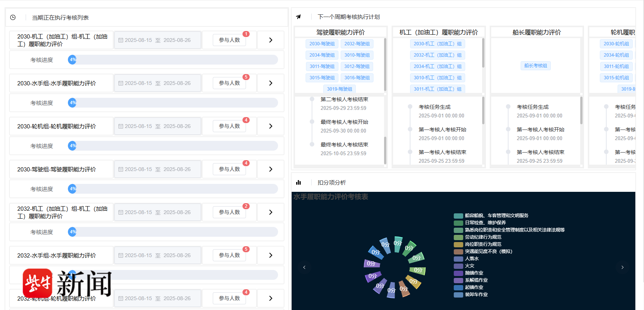Select the 2030-驾驶组 tag
The width and height of the screenshot is (644, 310).
(x=322, y=44)
